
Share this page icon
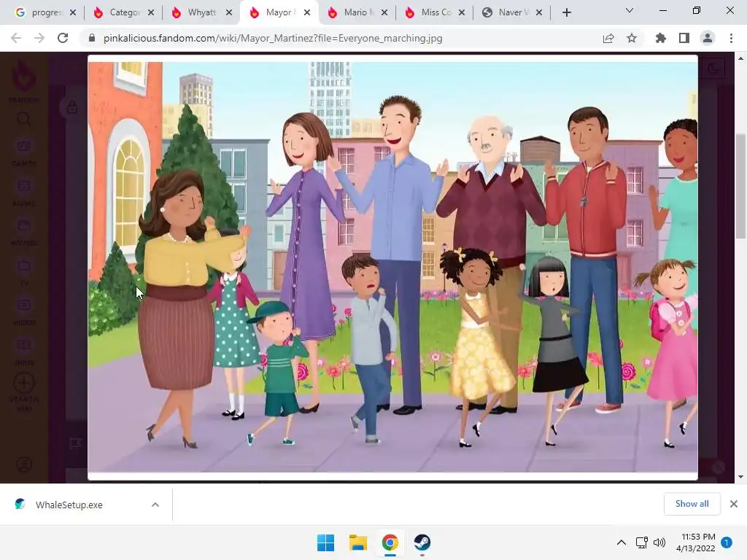point(608,38)
